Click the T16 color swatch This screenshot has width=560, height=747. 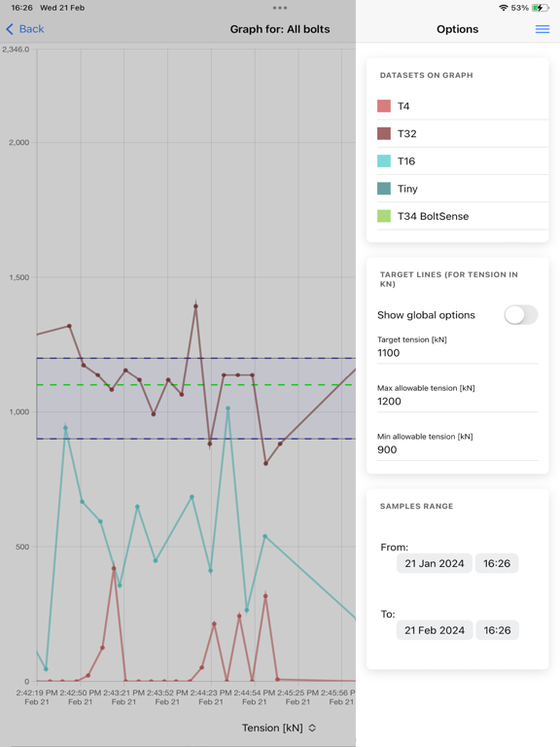[x=384, y=161]
